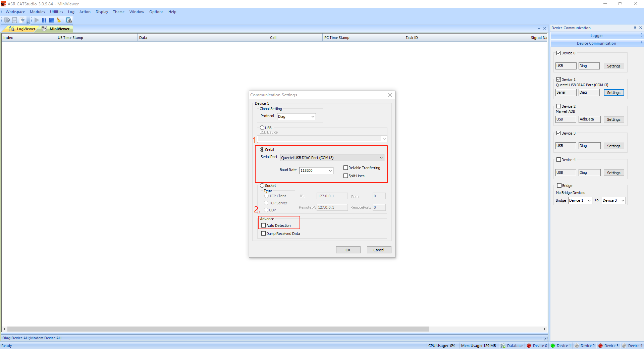Click the Device 4 gray status indicator
Viewport: 644px width, 349px height.
624,346
